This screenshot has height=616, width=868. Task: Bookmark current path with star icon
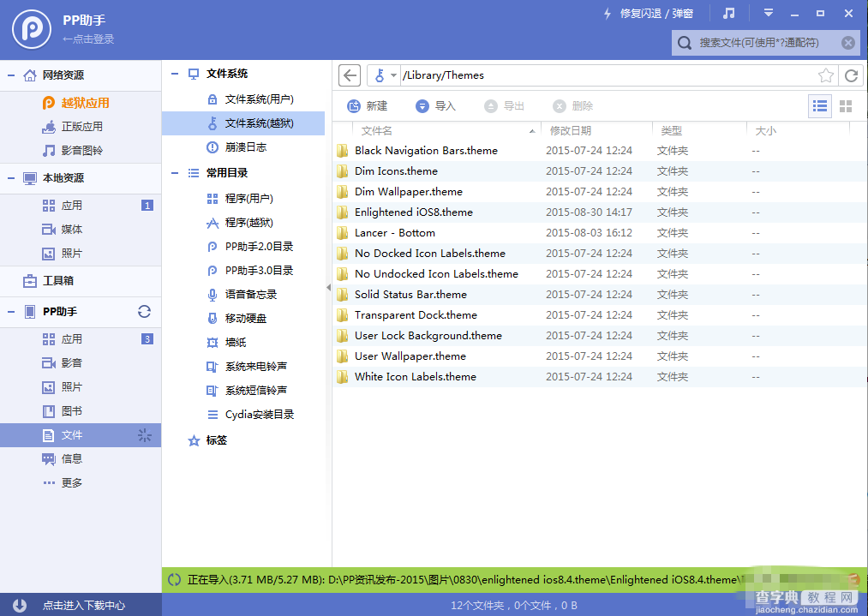[826, 75]
